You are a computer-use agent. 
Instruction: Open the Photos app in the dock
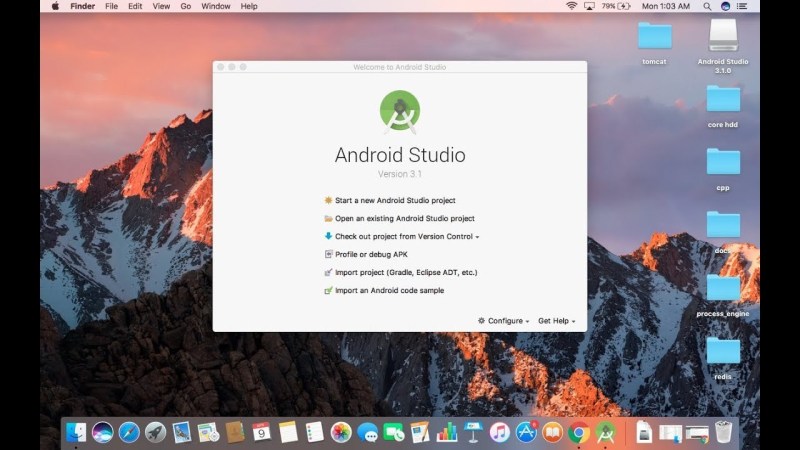(x=341, y=432)
